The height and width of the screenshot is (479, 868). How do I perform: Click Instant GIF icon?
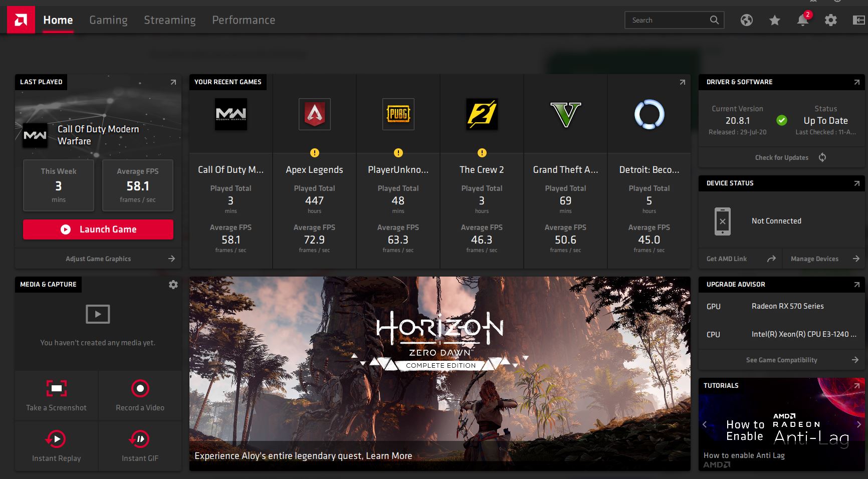coord(140,439)
